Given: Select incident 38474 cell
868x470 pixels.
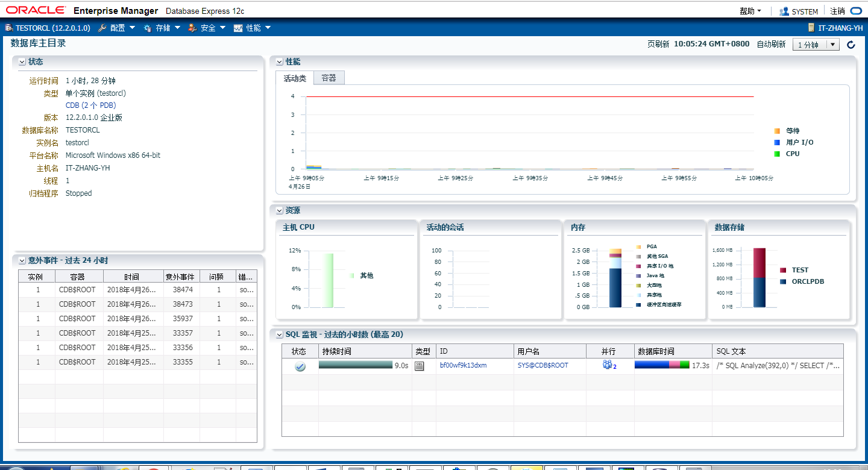Looking at the screenshot, I should point(182,290).
